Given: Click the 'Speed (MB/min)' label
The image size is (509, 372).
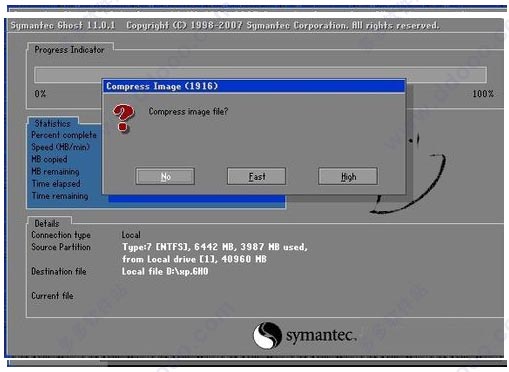Looking at the screenshot, I should [x=60, y=147].
